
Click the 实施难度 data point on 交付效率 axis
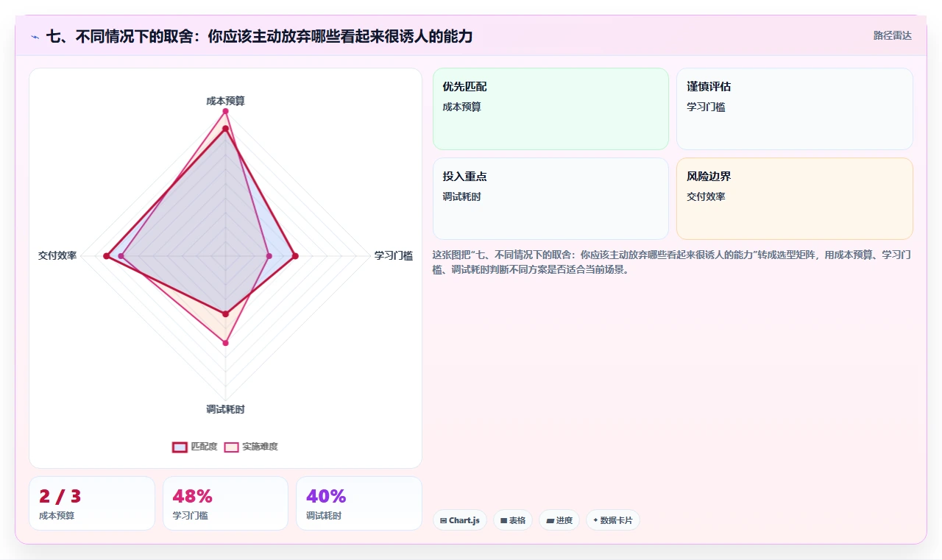[122, 256]
